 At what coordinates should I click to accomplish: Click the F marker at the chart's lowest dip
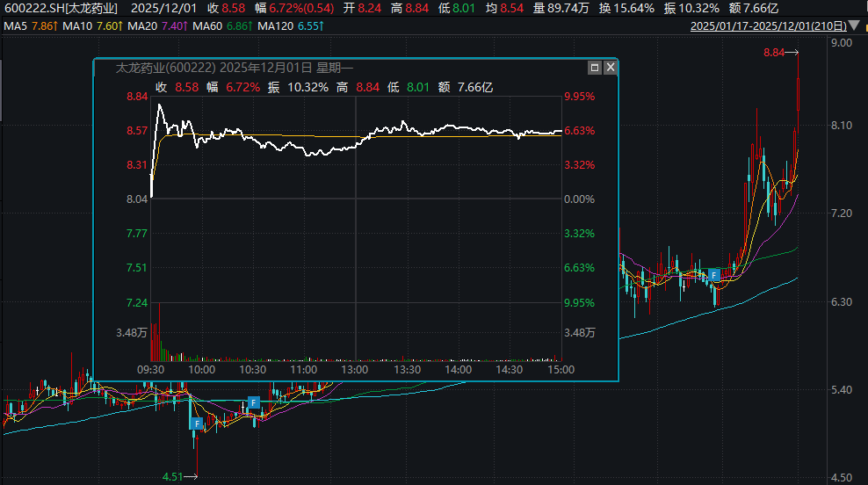tap(197, 423)
